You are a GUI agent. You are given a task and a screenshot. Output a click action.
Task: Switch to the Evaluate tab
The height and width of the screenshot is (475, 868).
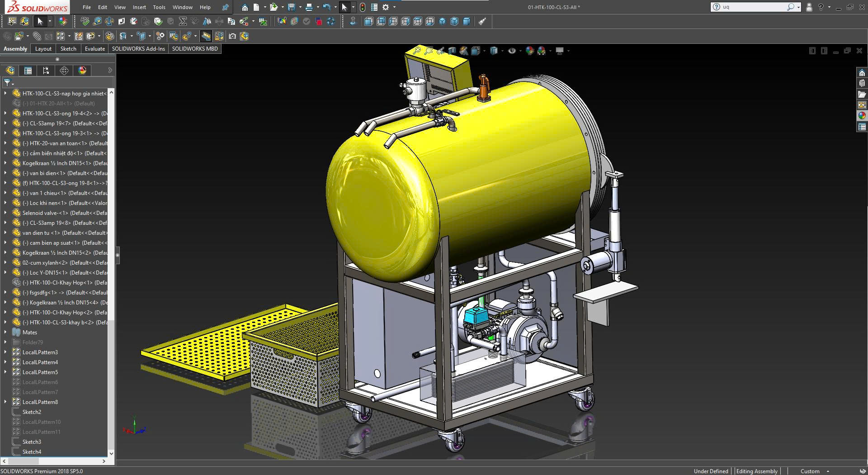[94, 49]
